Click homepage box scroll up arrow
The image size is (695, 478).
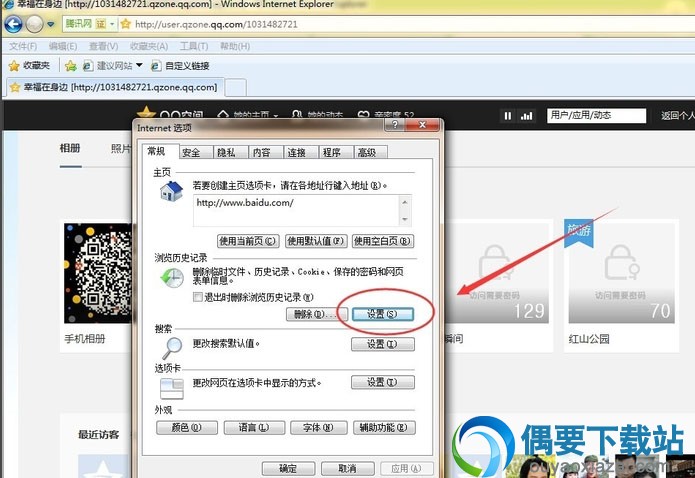click(x=404, y=203)
